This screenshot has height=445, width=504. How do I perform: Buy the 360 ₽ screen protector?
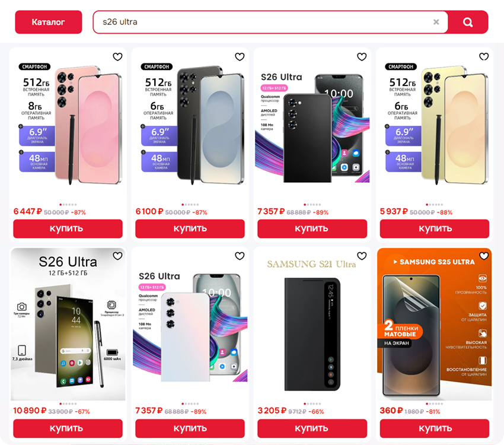click(x=435, y=428)
